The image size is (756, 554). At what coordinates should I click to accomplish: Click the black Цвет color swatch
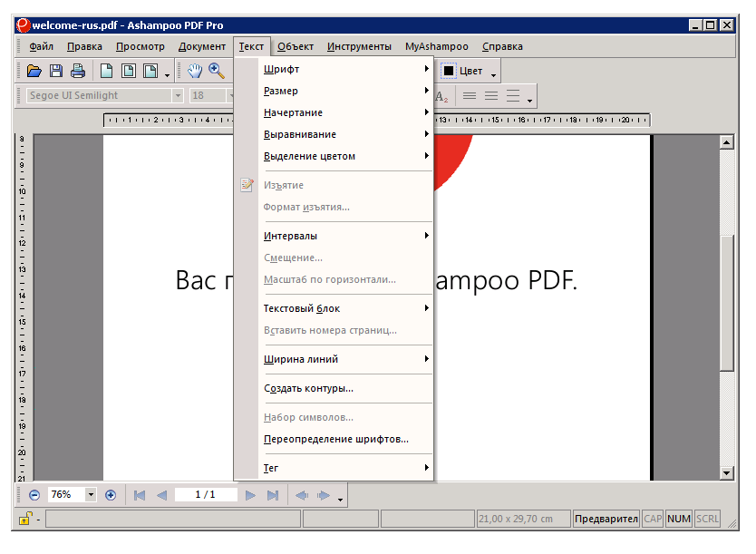coord(448,71)
